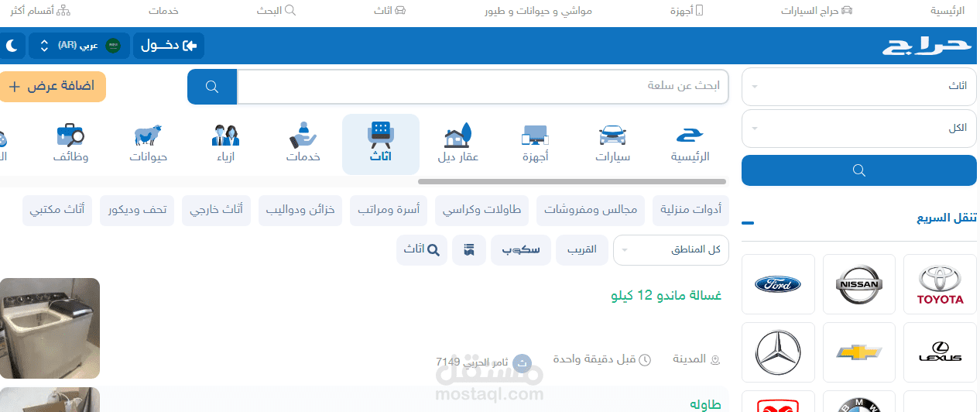This screenshot has height=412, width=980.
Task: Select the وظائف jobs category icon
Action: coord(70,144)
